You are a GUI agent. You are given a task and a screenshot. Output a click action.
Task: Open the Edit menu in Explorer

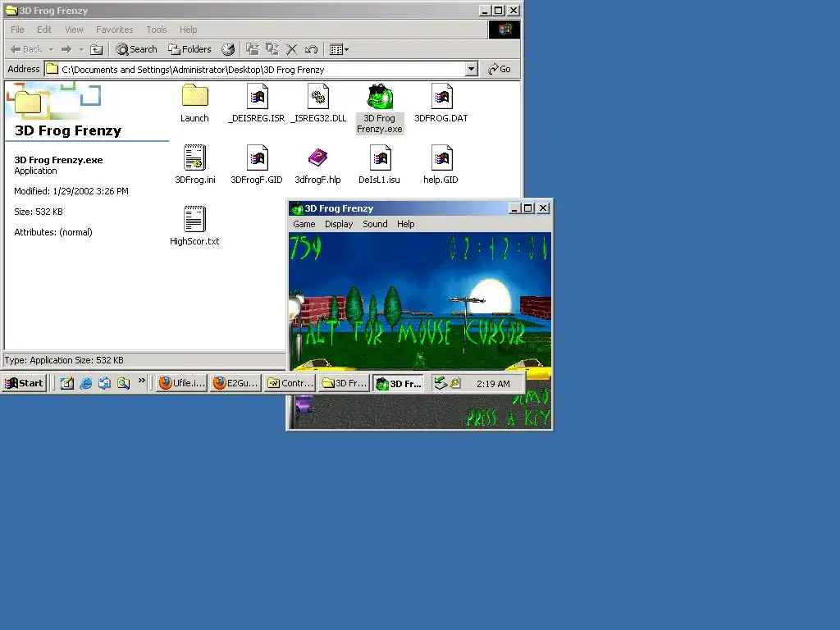pos(44,30)
